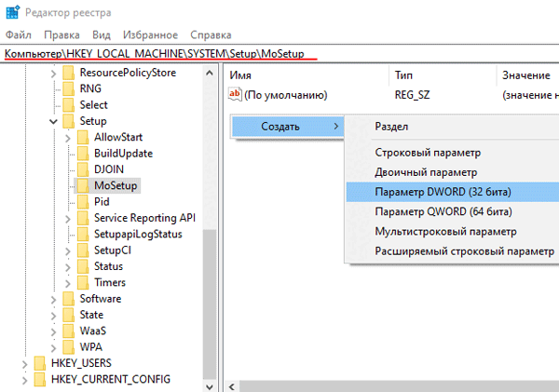This screenshot has width=559, height=392.
Task: Click the ResourcePolicyStore folder icon
Action: tap(68, 73)
